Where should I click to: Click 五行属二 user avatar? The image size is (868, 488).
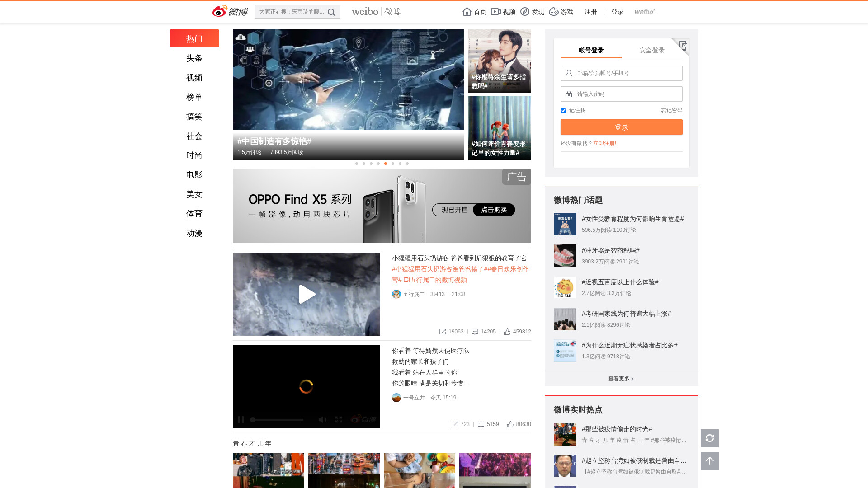[396, 294]
